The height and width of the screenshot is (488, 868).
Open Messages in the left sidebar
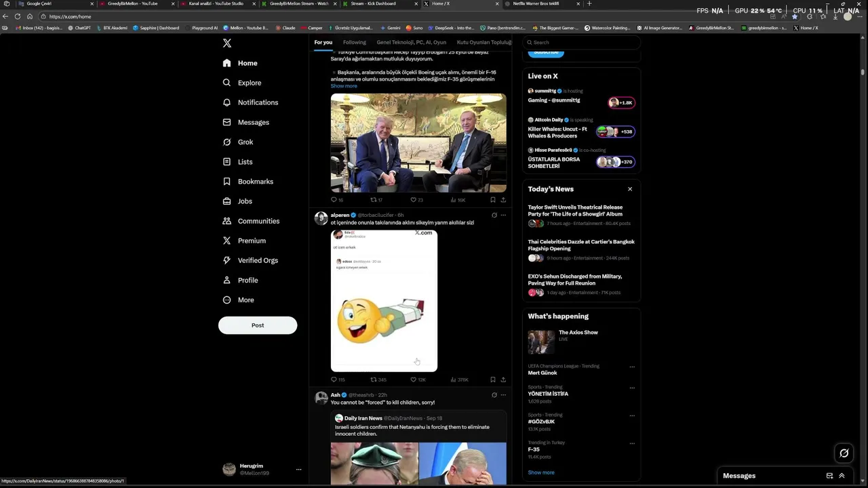246,122
